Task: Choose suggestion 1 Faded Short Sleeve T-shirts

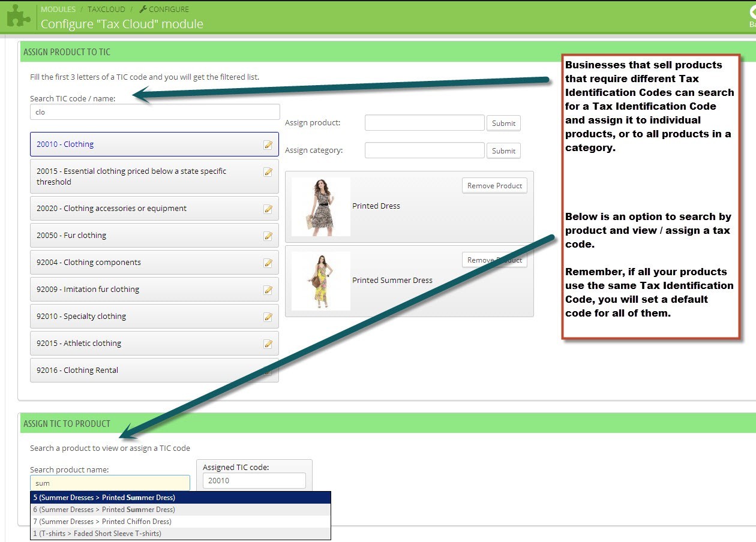Action: [x=181, y=534]
